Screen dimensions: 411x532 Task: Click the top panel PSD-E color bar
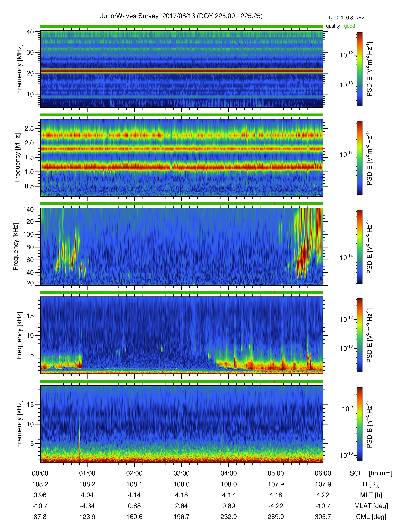point(359,69)
